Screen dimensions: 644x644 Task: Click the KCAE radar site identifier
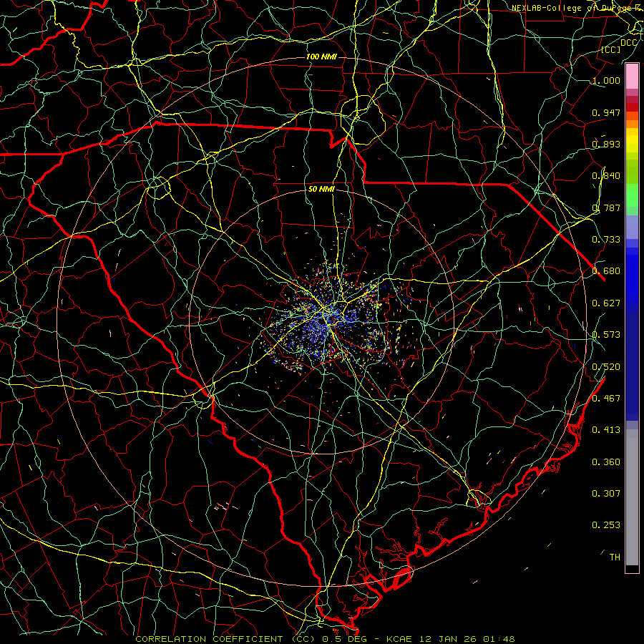(399, 639)
